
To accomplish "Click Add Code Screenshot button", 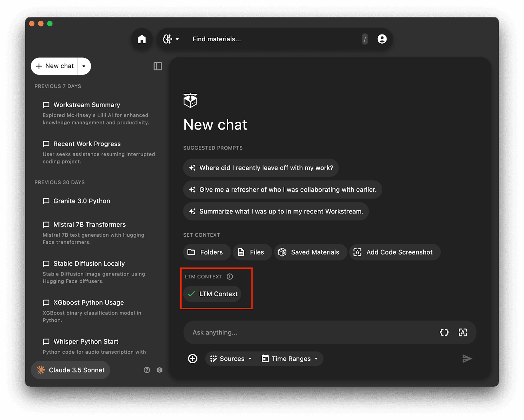I will pyautogui.click(x=395, y=252).
